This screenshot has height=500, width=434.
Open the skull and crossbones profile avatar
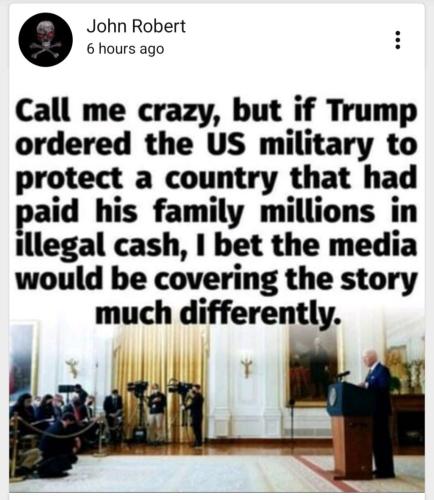pos(45,40)
